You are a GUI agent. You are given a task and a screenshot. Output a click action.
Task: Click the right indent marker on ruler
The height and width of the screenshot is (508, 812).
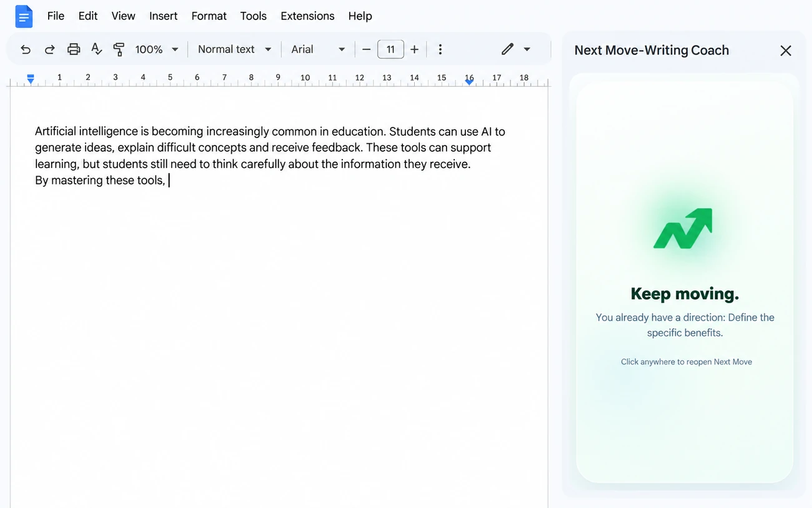[469, 81]
